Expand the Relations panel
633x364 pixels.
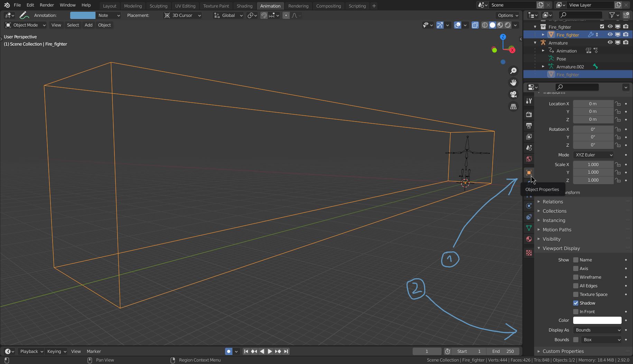coord(552,202)
